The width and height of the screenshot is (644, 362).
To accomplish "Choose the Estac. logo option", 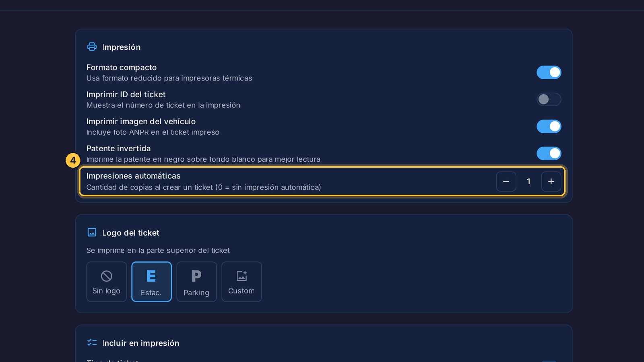I will click(151, 282).
